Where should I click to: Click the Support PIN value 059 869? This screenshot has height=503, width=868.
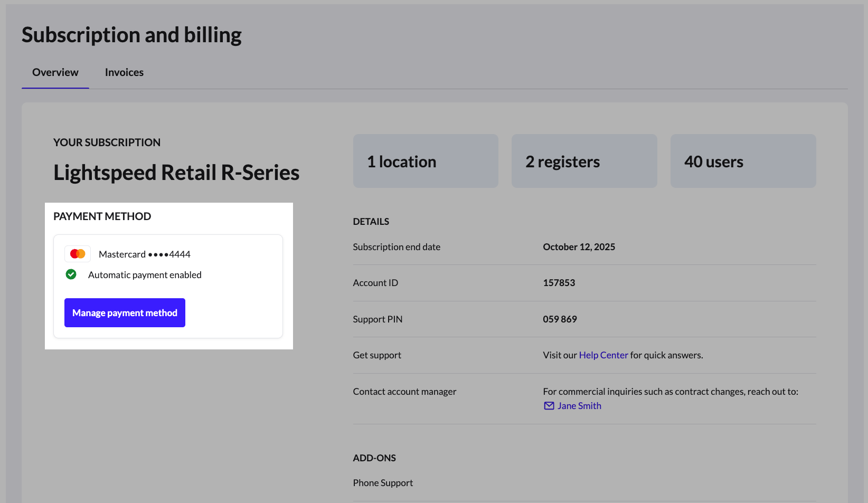(x=560, y=319)
